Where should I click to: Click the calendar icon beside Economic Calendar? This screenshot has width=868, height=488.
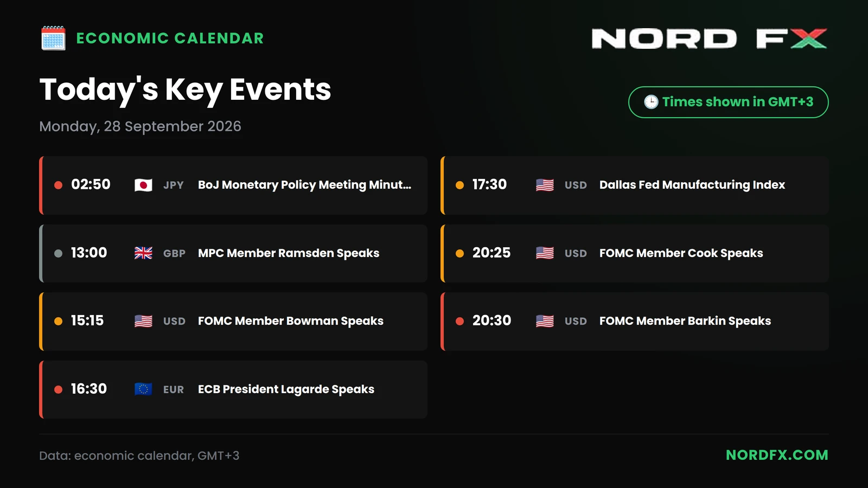point(53,38)
